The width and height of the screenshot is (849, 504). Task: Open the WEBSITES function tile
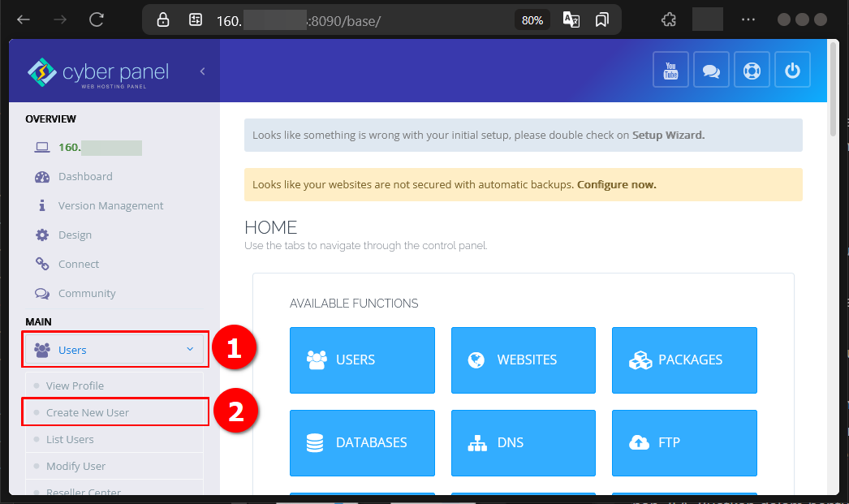(523, 360)
